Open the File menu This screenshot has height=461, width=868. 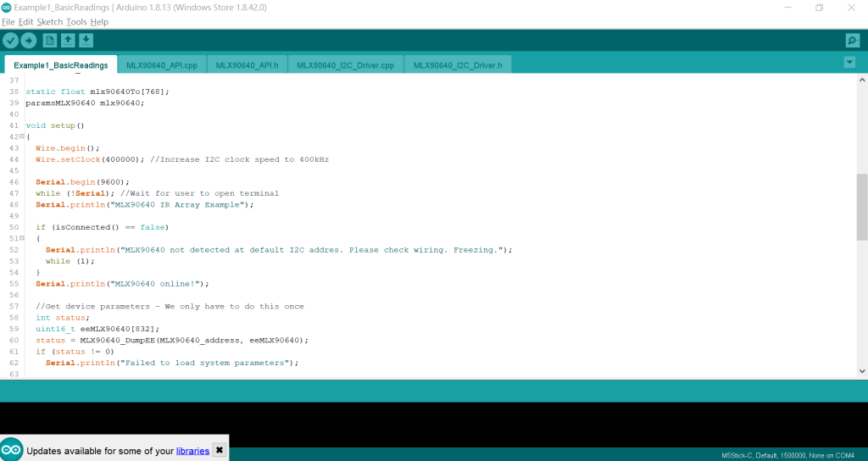[8, 22]
